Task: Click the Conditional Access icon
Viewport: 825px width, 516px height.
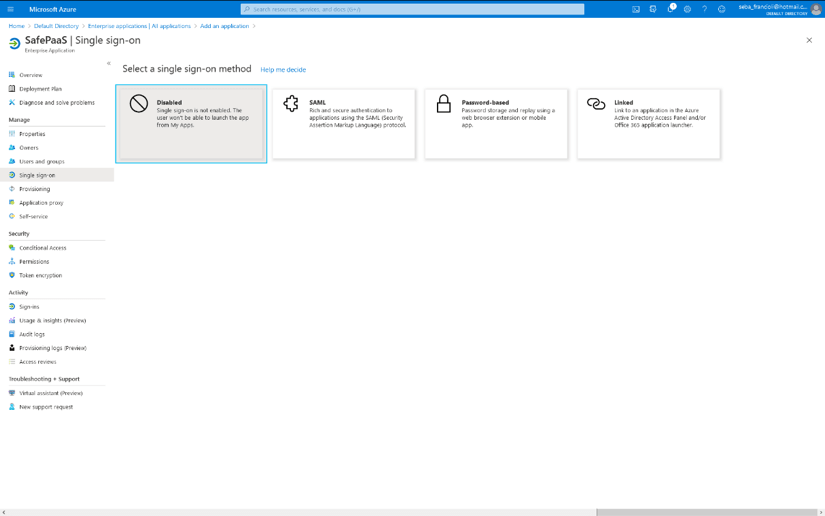Action: click(12, 247)
